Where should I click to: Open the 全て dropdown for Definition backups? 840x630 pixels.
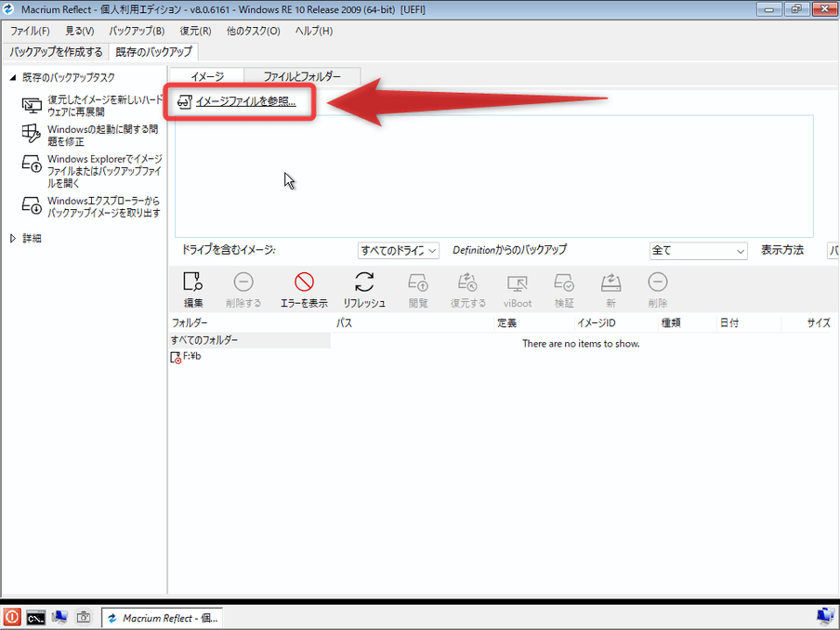point(699,251)
